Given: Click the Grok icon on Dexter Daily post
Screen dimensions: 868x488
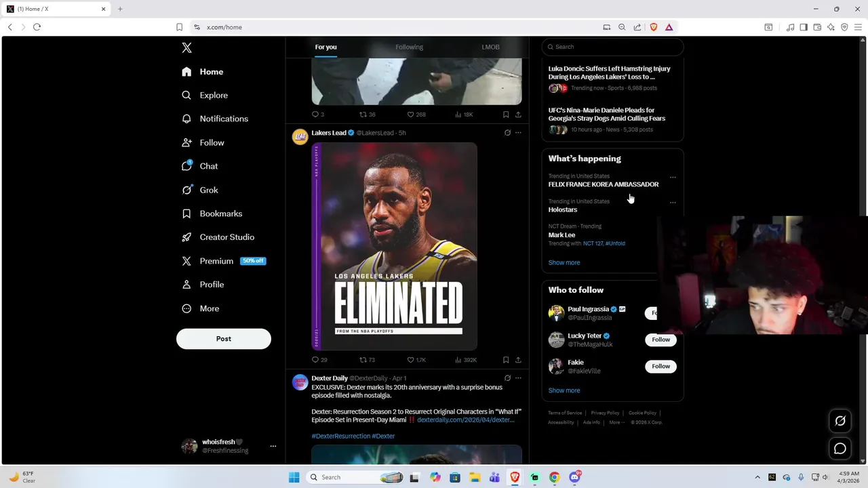Looking at the screenshot, I should [x=507, y=378].
